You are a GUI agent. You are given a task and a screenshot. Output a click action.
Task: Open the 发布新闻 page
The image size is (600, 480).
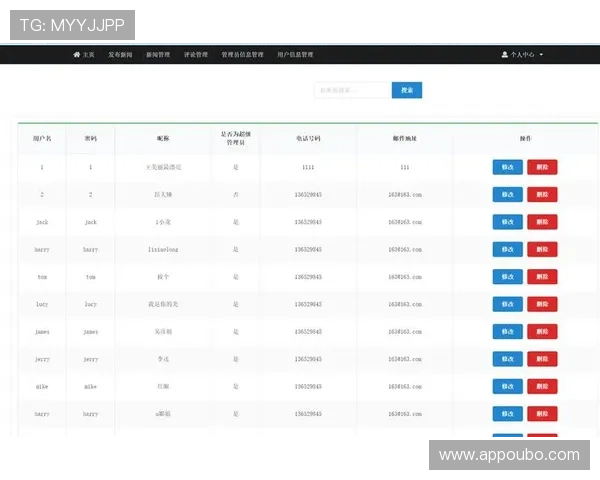(120, 54)
